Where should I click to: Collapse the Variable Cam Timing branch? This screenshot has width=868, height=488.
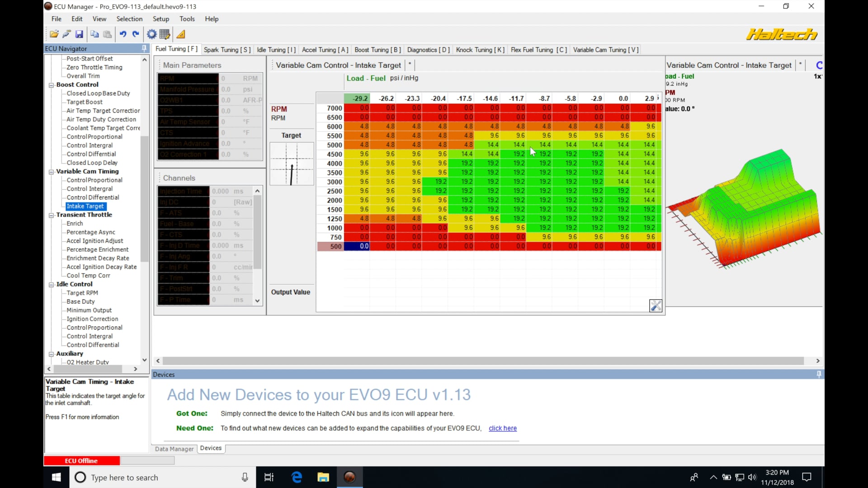[x=51, y=172]
